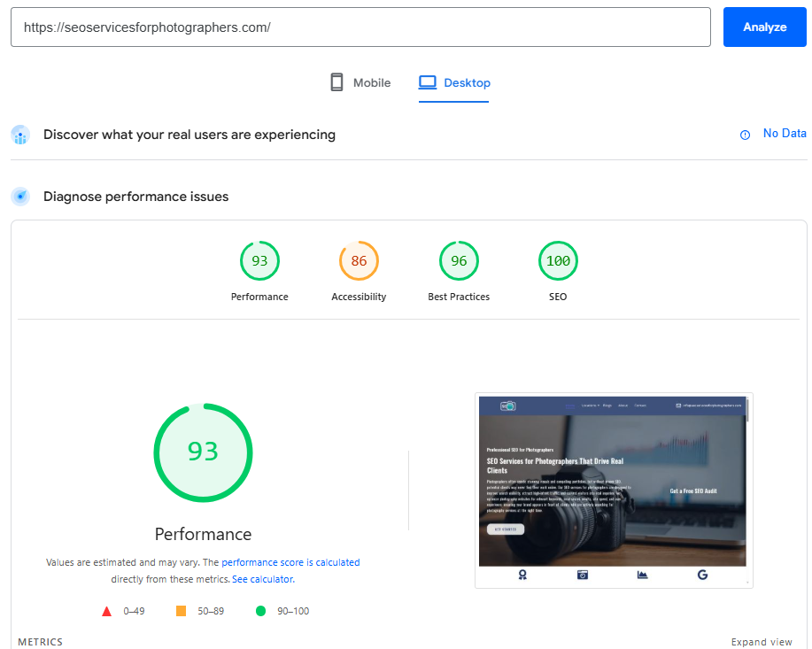Click the orange square 50–89 legend icon

tap(181, 611)
